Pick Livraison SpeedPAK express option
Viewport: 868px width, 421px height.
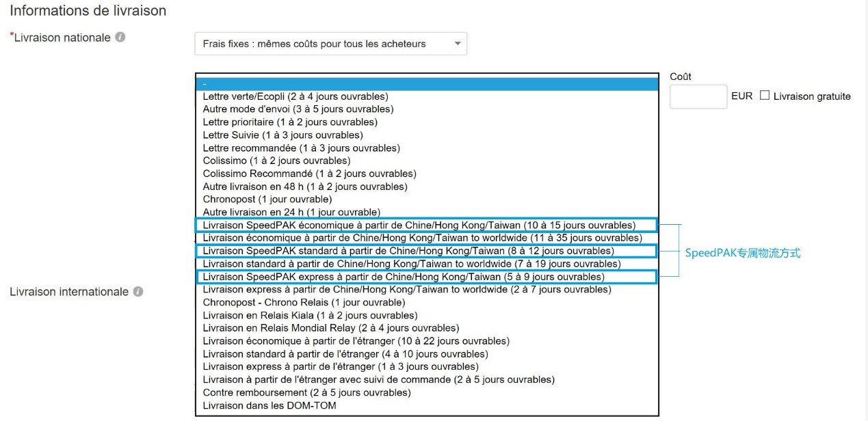point(427,277)
